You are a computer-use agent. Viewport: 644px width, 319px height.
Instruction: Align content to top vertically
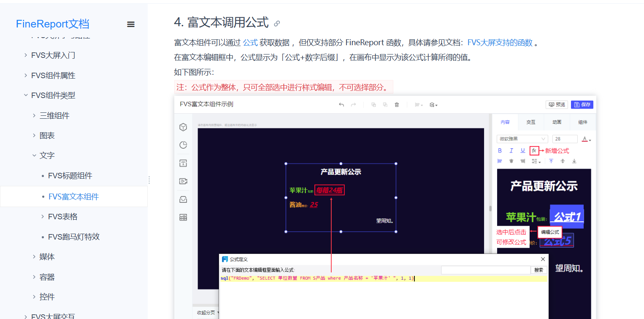click(551, 161)
